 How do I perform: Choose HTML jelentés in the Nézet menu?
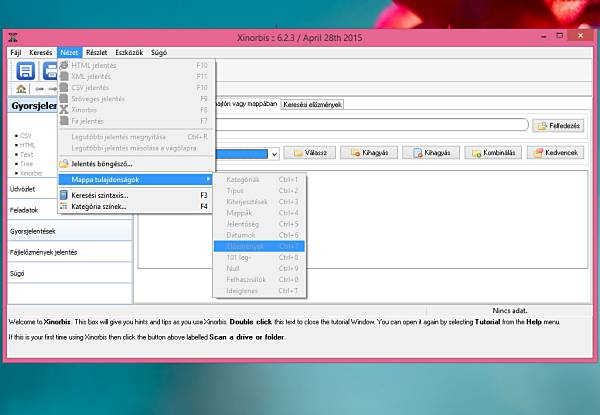pyautogui.click(x=135, y=65)
